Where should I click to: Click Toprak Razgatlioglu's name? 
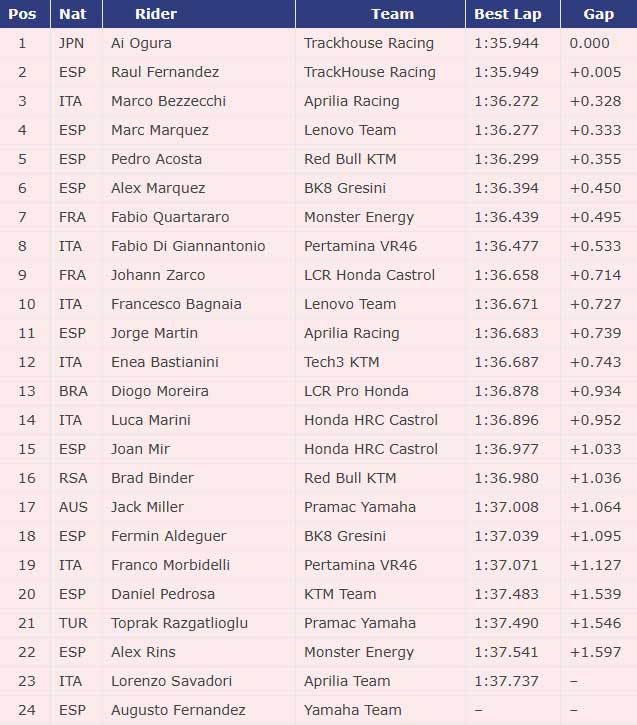(180, 623)
